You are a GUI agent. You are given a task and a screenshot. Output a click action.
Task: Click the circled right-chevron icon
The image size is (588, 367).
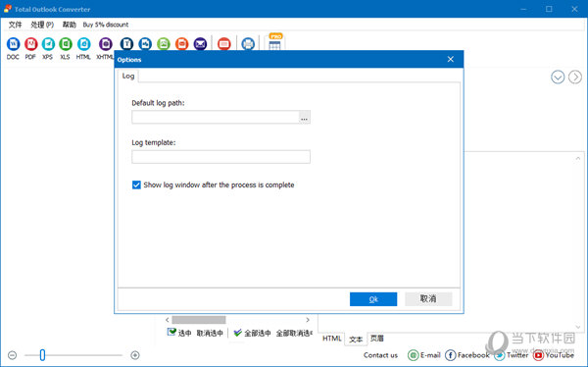point(575,77)
